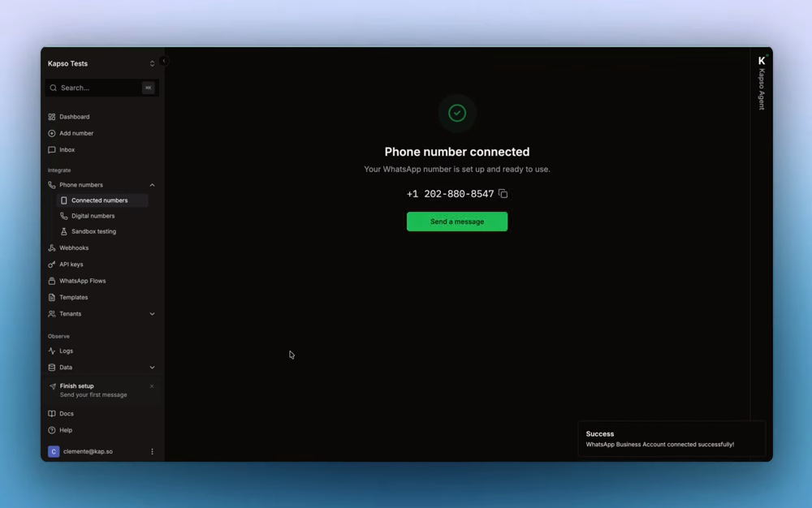Copy the phone number using the copy icon
812x508 pixels.
(503, 194)
